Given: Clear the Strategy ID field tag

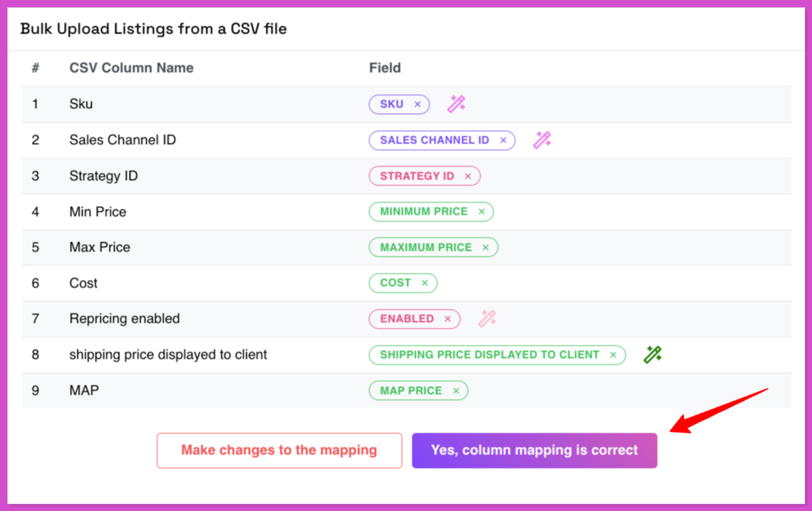Looking at the screenshot, I should [x=468, y=176].
